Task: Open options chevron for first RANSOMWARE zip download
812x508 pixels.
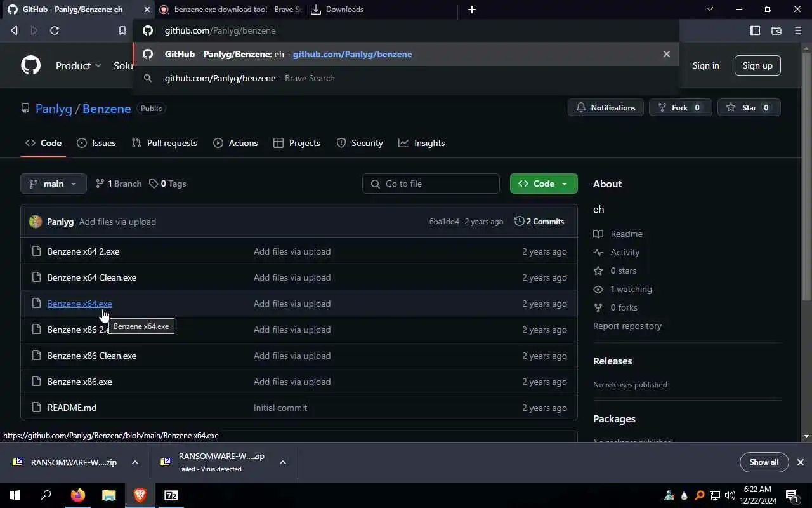Action: coord(135,462)
